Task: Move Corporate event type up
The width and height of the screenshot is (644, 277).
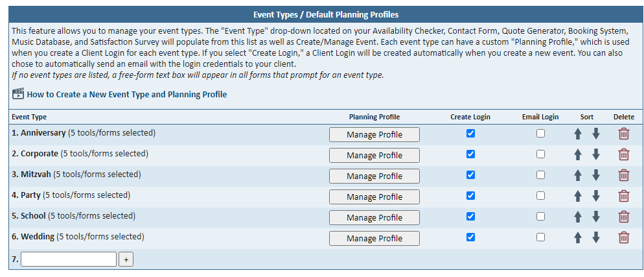Action: (578, 154)
